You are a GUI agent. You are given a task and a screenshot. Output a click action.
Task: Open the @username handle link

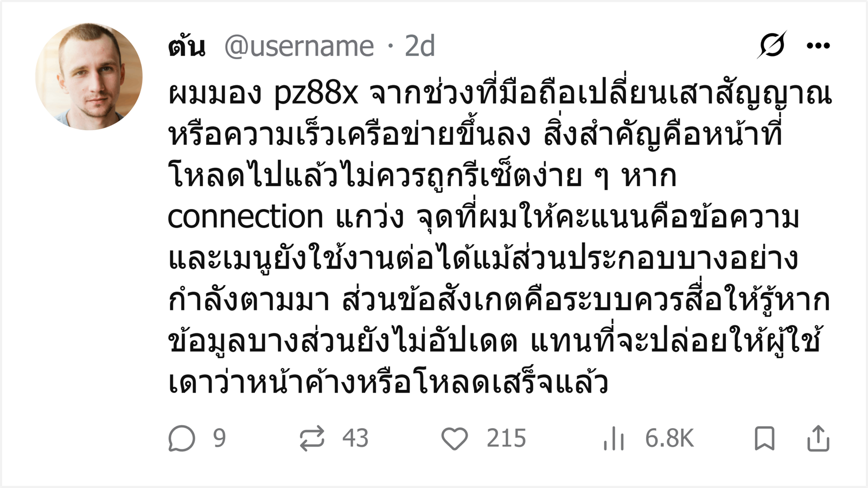pyautogui.click(x=299, y=46)
